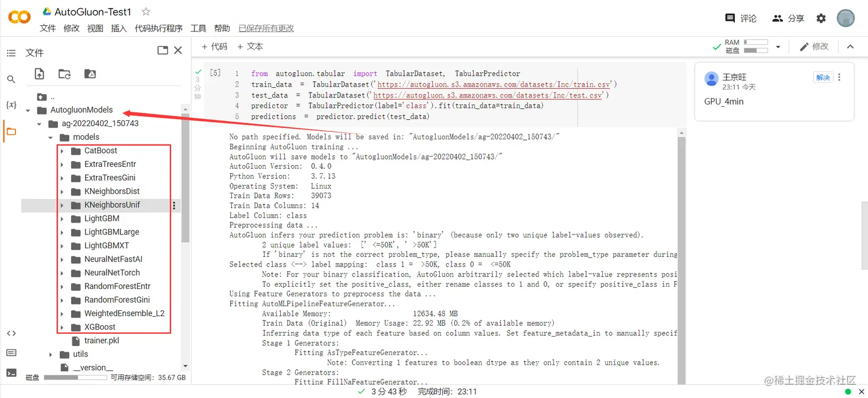Select the LightGBMXT folder
868x398 pixels.
[106, 245]
